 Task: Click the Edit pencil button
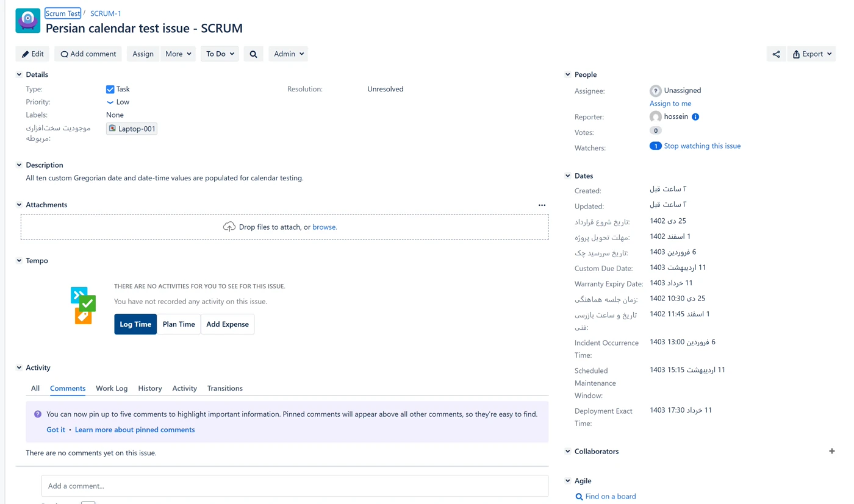click(33, 54)
